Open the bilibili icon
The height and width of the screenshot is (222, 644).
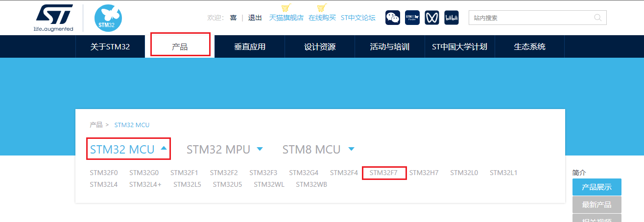452,18
